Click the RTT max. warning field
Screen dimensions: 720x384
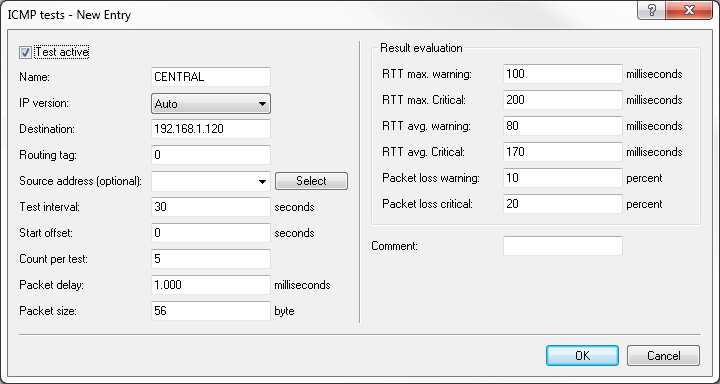point(563,74)
